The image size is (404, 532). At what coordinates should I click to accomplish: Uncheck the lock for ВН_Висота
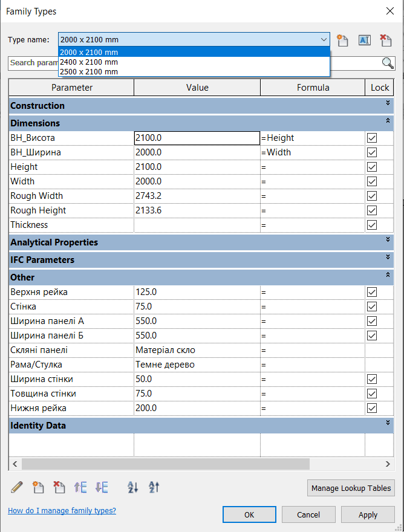[x=372, y=138]
